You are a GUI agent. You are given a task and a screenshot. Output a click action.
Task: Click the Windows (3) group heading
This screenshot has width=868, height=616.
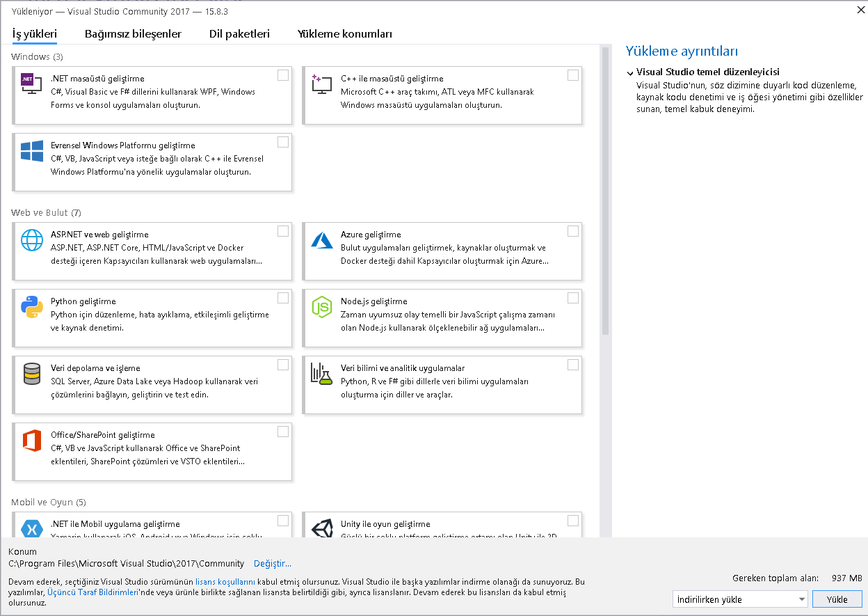pos(37,56)
